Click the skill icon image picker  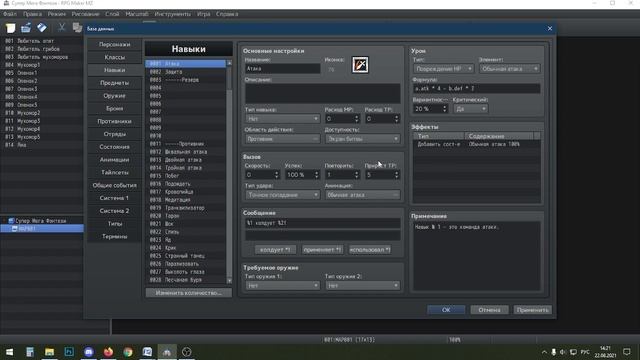(x=360, y=65)
